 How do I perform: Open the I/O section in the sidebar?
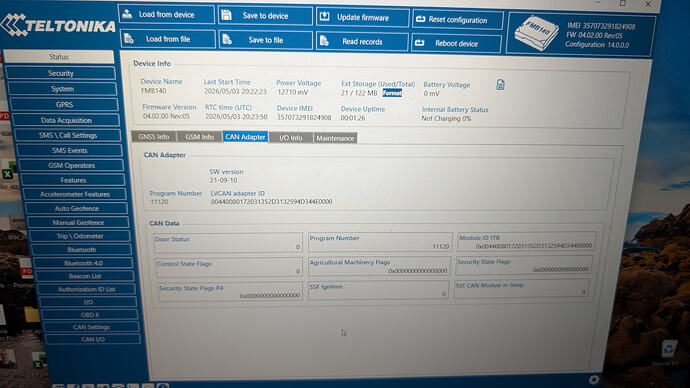pyautogui.click(x=88, y=302)
